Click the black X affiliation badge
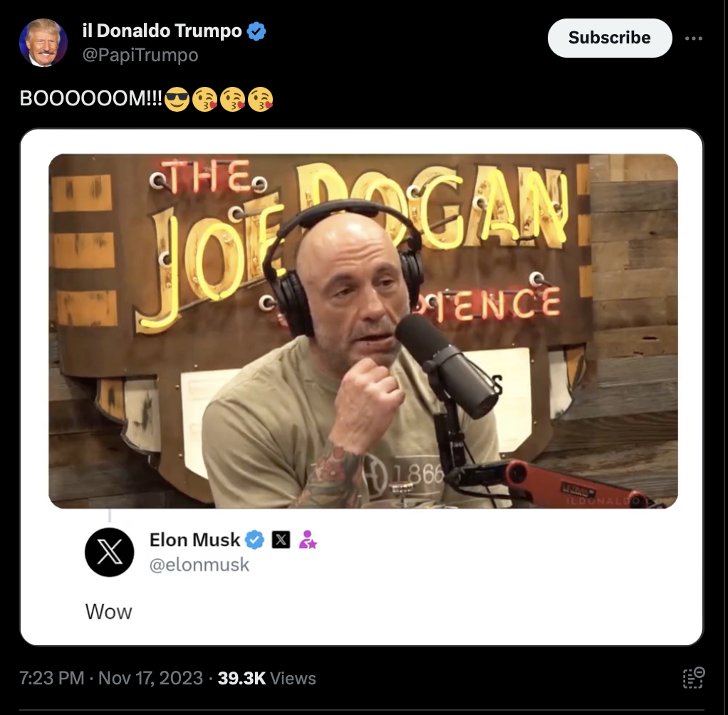The image size is (728, 715). click(281, 540)
